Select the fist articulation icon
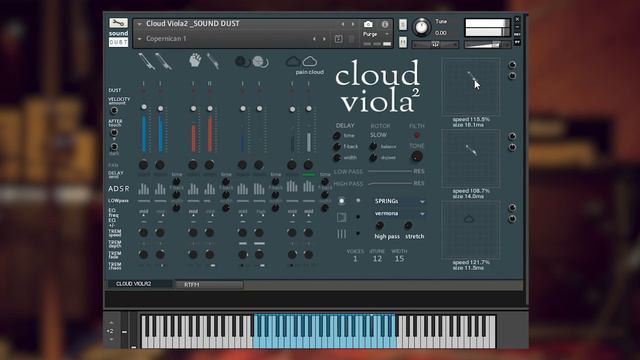The width and height of the screenshot is (640, 360). pos(195,61)
